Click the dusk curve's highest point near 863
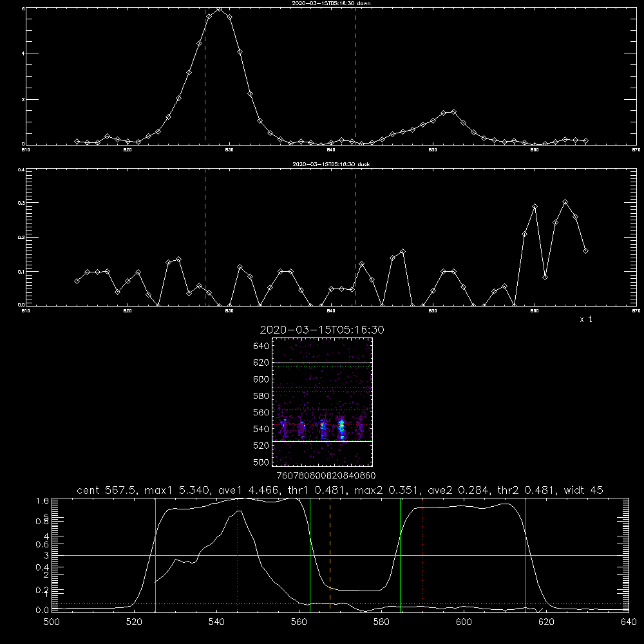Image resolution: width=644 pixels, height=644 pixels. tap(565, 202)
